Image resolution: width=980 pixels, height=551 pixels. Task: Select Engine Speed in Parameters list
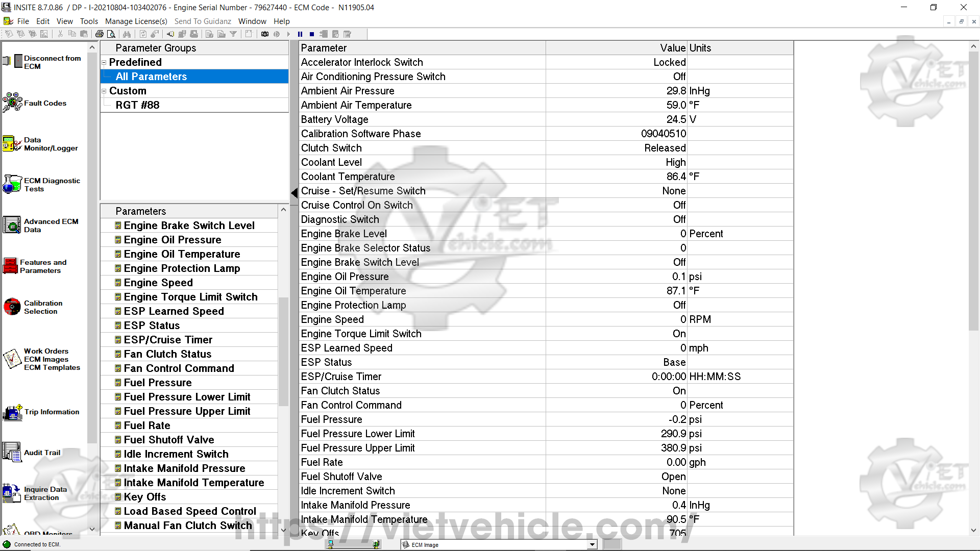coord(158,283)
